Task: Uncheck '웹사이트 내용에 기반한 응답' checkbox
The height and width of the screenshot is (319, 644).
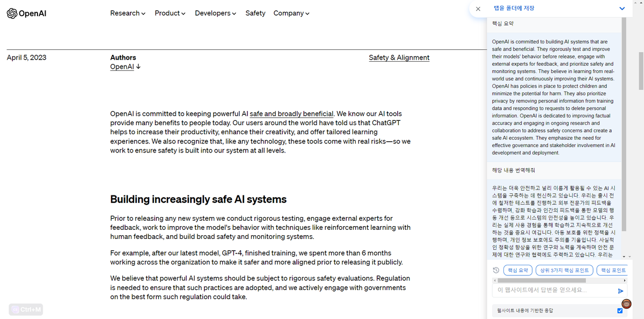Action: [620, 310]
